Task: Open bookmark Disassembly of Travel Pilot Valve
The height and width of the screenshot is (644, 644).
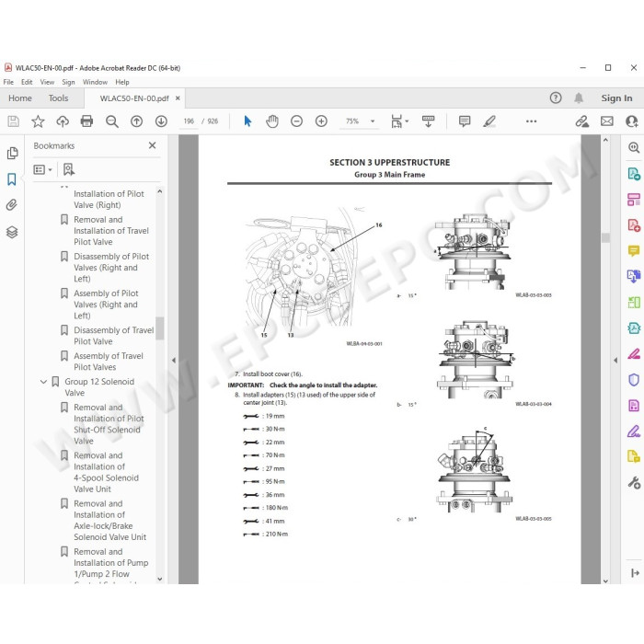Action: point(114,336)
